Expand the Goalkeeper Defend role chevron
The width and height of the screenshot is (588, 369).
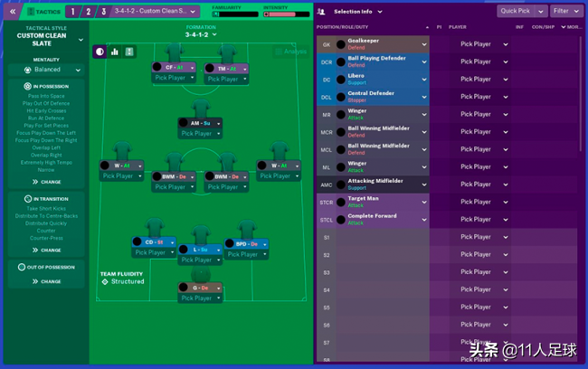click(424, 44)
